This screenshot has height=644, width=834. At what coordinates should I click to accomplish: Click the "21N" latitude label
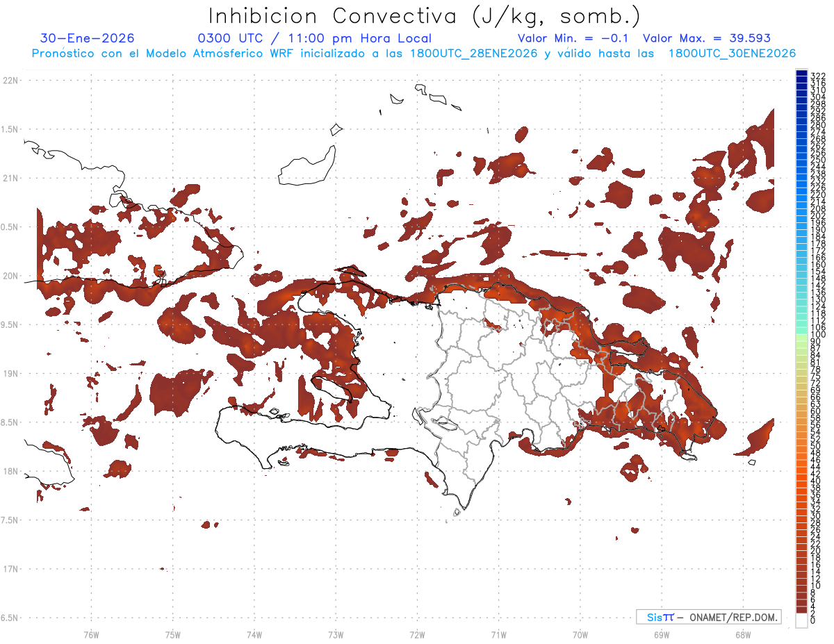click(10, 179)
